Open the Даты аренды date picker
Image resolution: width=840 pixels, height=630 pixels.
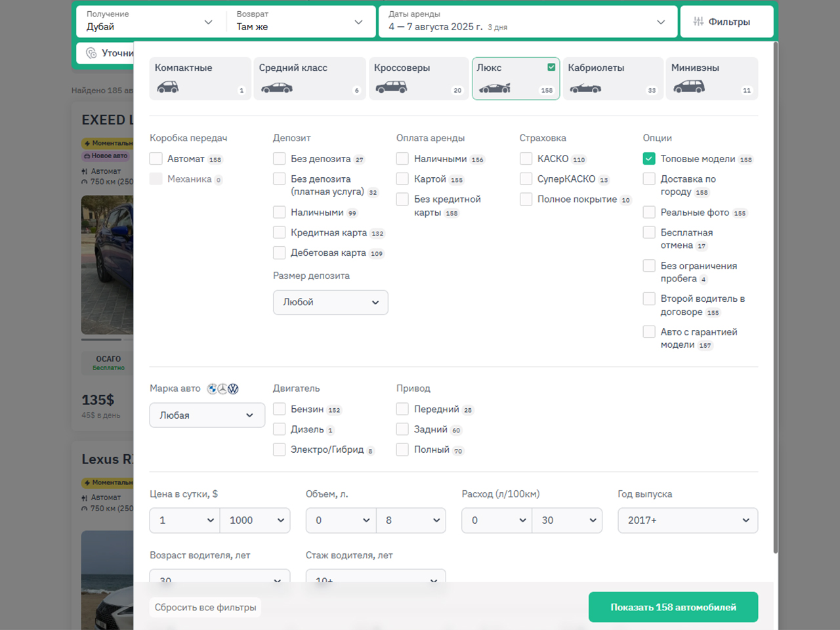528,22
